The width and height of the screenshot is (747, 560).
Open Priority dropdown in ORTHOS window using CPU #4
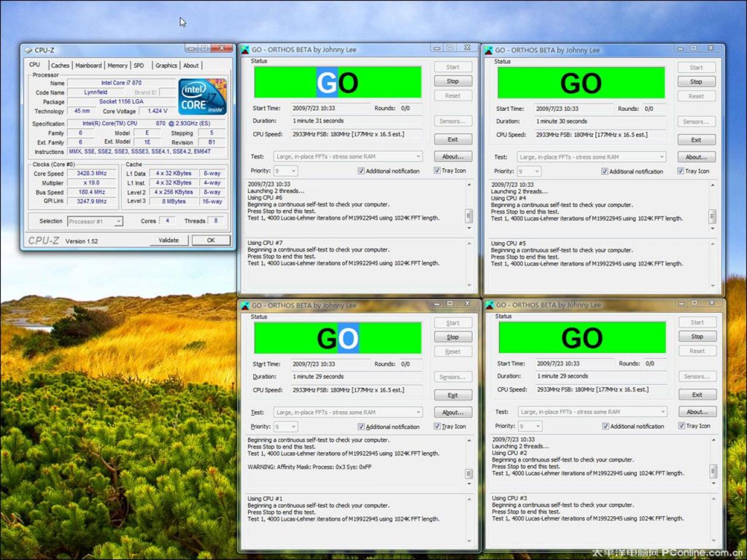coord(529,171)
